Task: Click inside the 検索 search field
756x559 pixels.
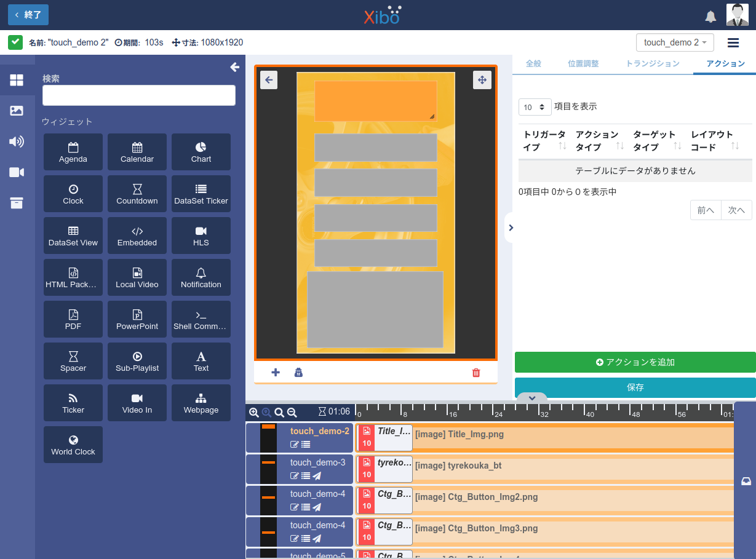Action: pos(138,95)
